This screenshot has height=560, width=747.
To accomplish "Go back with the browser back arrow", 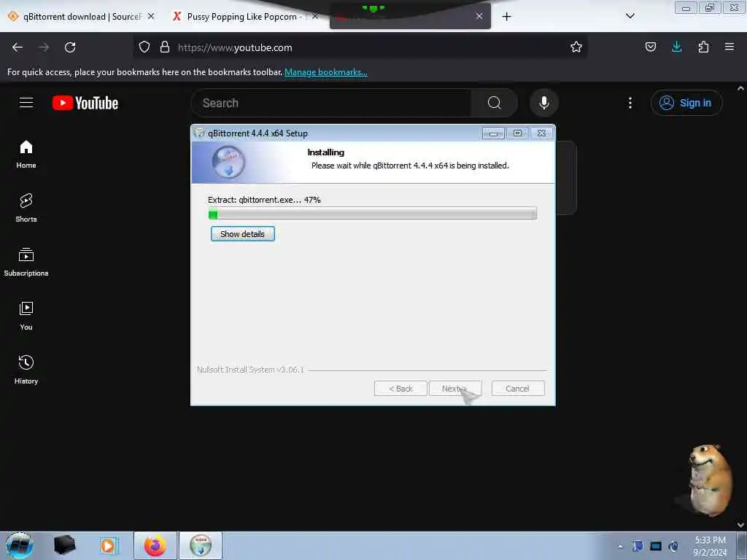I will 18,47.
